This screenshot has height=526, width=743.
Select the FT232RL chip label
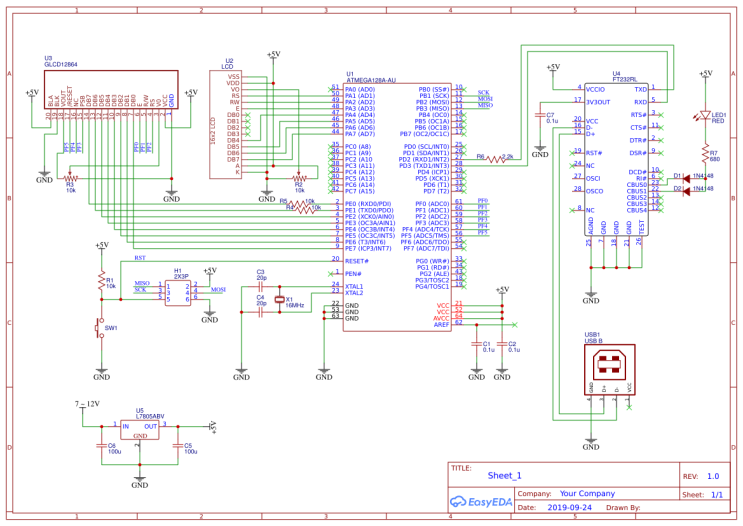[x=625, y=80]
